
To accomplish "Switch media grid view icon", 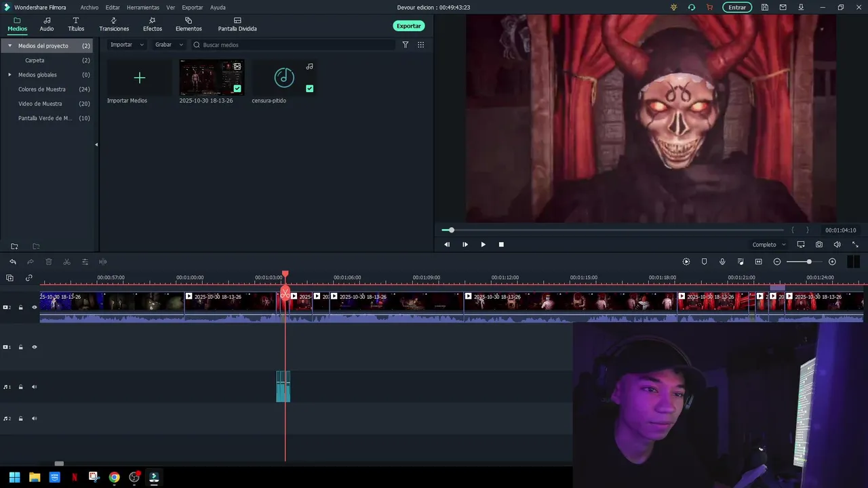I will pos(421,45).
